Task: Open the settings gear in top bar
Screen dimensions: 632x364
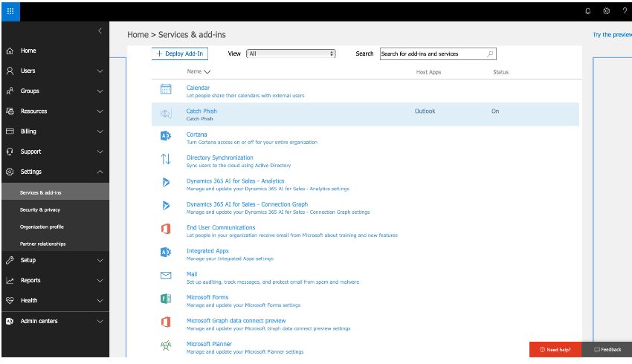Action: 606,11
